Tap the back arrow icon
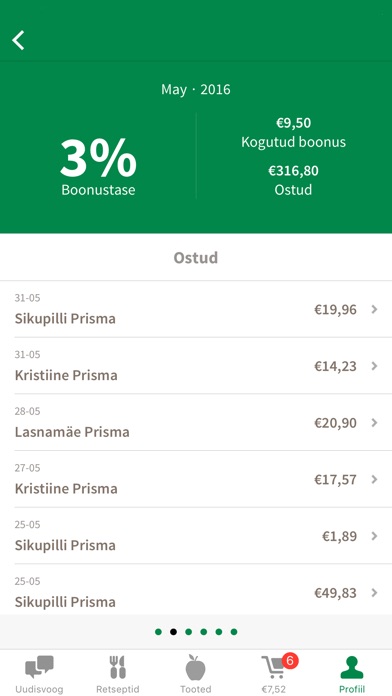The height and width of the screenshot is (696, 392). 18,40
